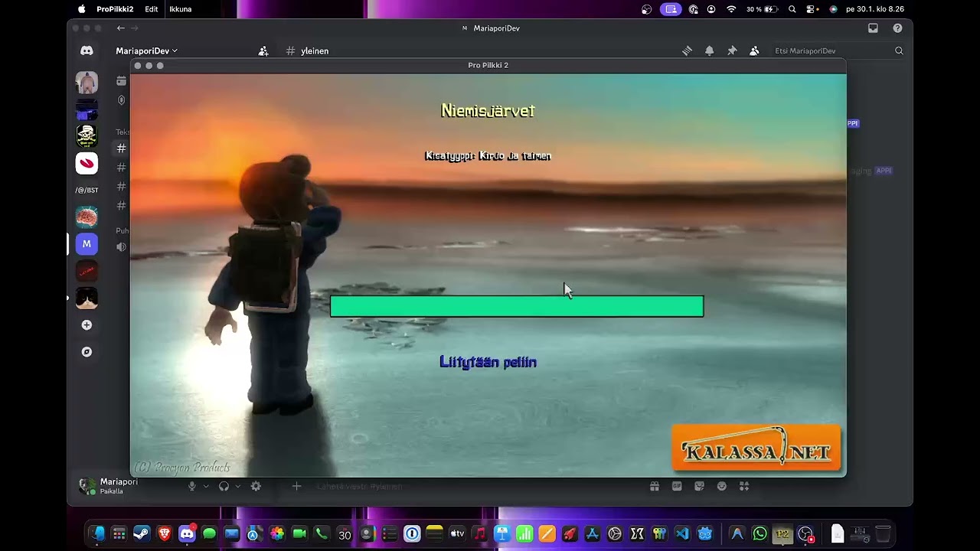Open Steam from the dock

coord(142,533)
